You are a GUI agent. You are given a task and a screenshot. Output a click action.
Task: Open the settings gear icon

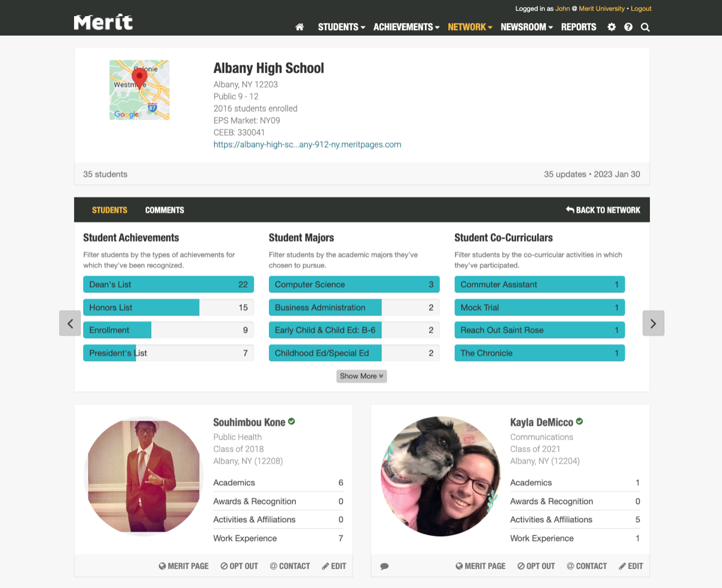(x=611, y=27)
